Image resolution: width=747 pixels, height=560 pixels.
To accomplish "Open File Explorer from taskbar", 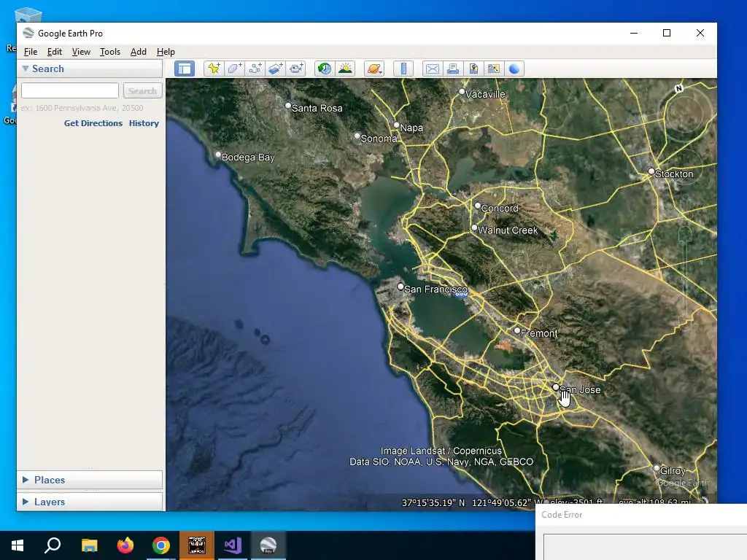I will (89, 545).
